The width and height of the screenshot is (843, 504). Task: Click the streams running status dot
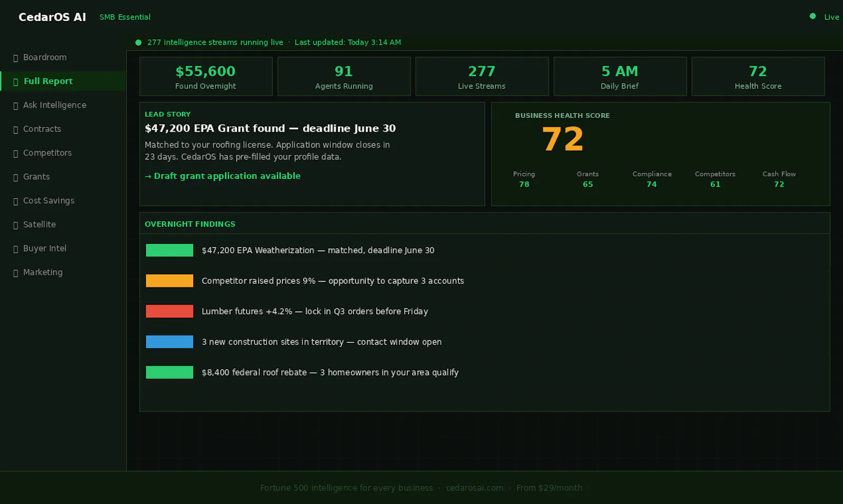click(139, 43)
